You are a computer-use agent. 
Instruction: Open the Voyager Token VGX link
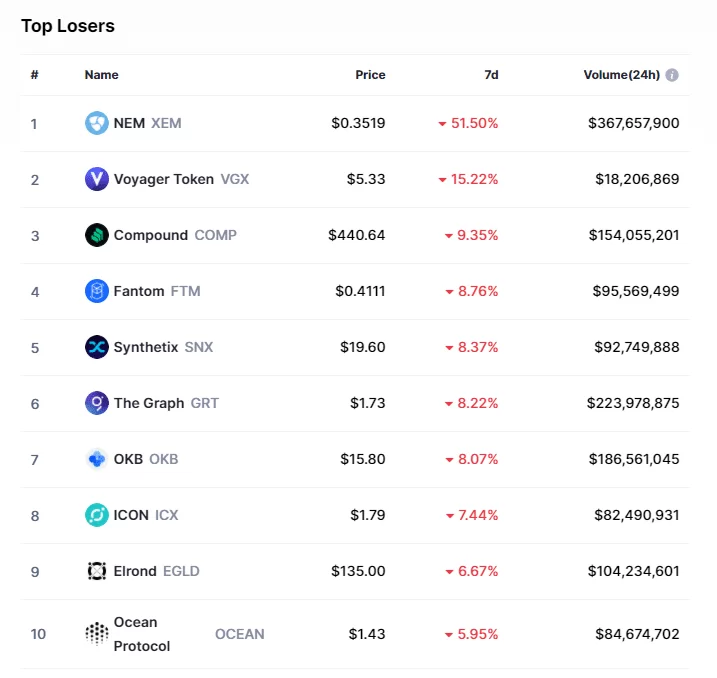[181, 179]
